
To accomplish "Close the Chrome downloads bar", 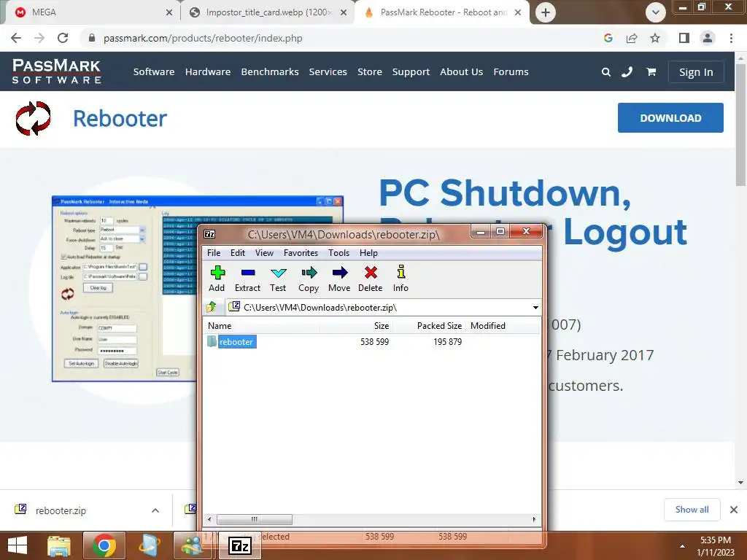I will point(734,510).
